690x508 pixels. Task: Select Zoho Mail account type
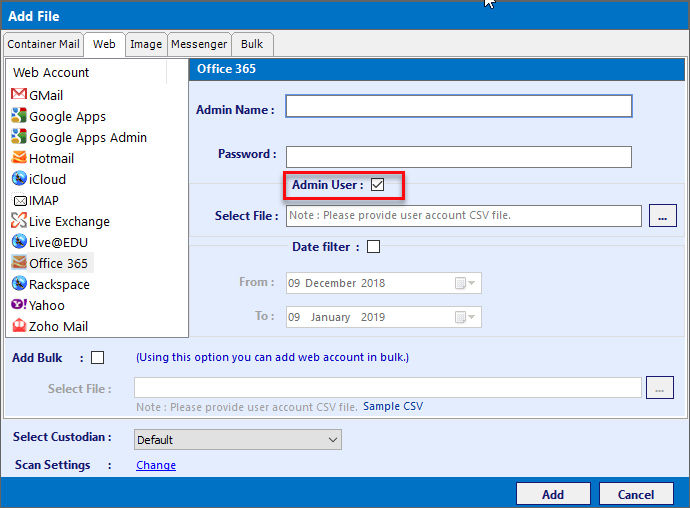tap(59, 327)
